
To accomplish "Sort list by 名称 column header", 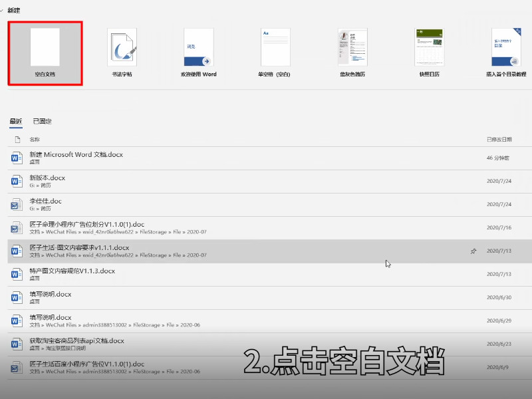I will [35, 140].
